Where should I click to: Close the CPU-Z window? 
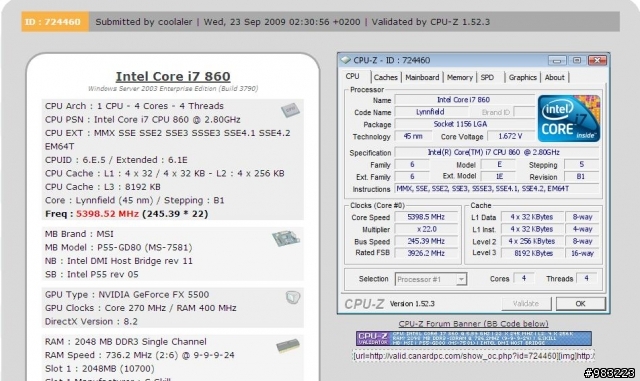[x=597, y=60]
